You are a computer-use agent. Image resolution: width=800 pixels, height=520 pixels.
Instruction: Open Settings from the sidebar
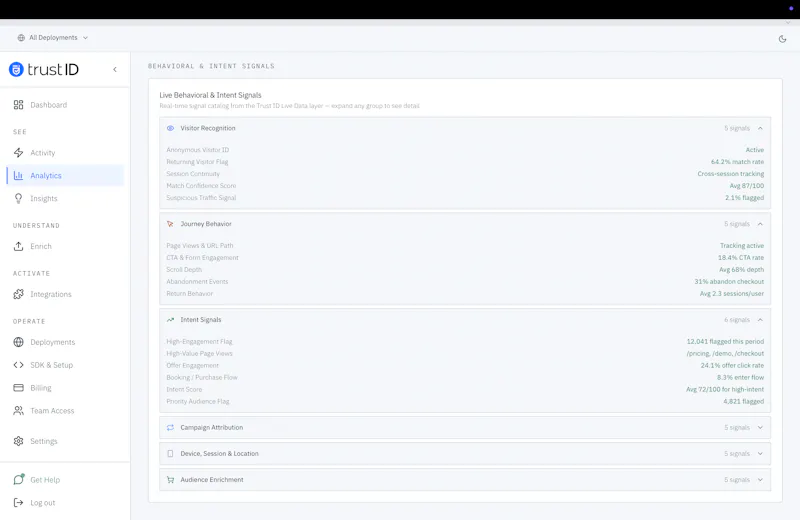(x=65, y=441)
